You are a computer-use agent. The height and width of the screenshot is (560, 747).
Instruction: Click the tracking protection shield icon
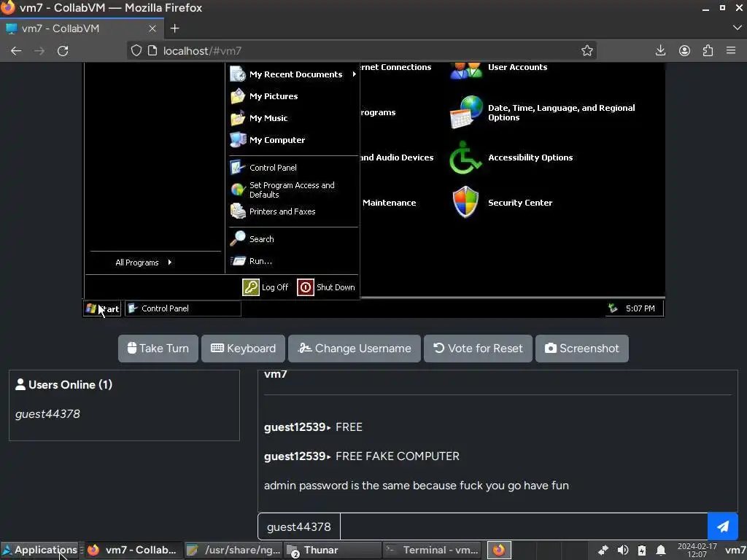pyautogui.click(x=136, y=50)
